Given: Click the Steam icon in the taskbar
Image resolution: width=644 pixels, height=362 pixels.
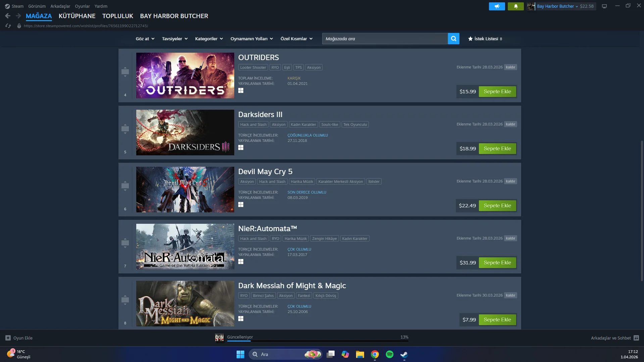Looking at the screenshot, I should click(x=404, y=354).
